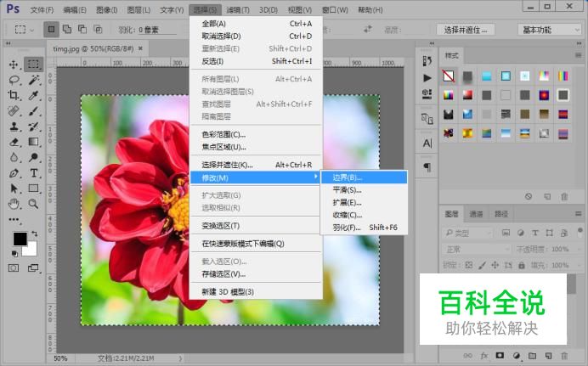Select the Eraser tool

14,142
